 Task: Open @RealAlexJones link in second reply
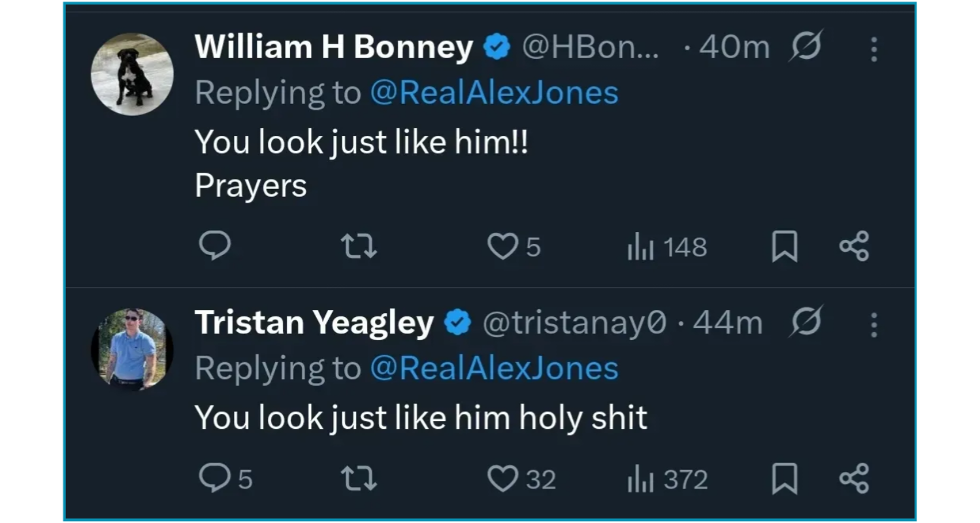[494, 368]
